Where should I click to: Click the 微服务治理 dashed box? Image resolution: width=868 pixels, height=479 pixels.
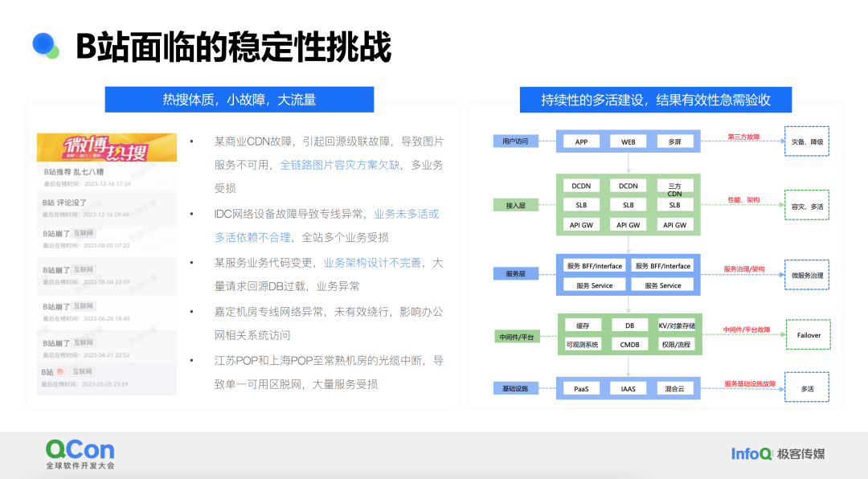(x=807, y=275)
